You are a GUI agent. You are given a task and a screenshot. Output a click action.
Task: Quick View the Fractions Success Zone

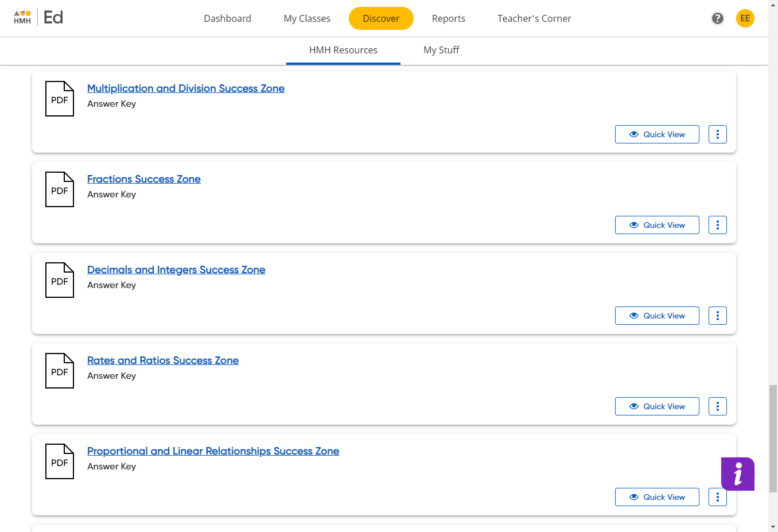click(657, 225)
